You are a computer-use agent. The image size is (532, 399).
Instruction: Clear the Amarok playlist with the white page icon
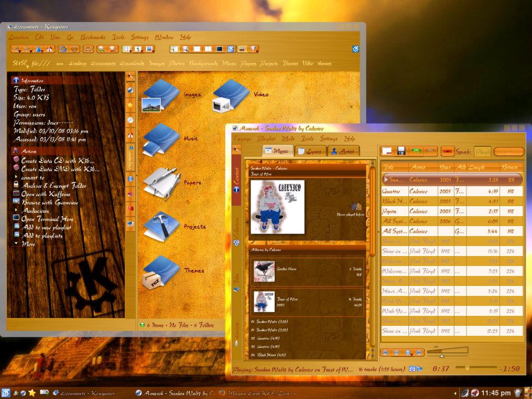pyautogui.click(x=387, y=151)
